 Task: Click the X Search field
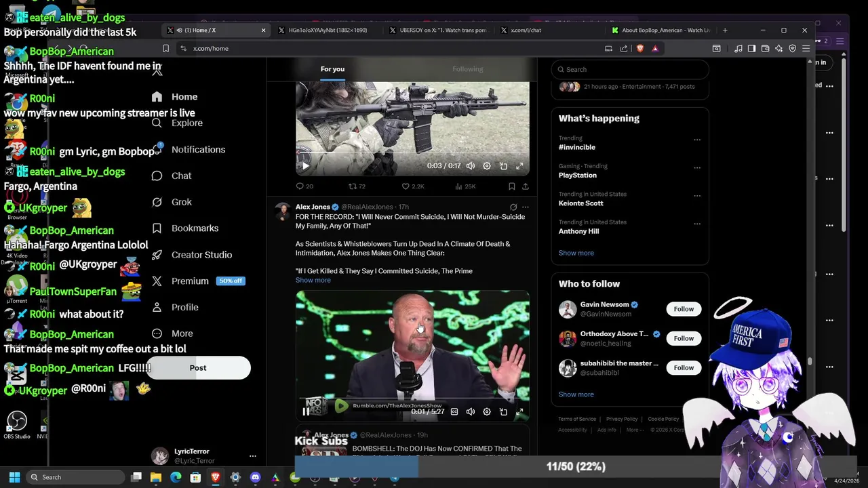click(x=630, y=69)
